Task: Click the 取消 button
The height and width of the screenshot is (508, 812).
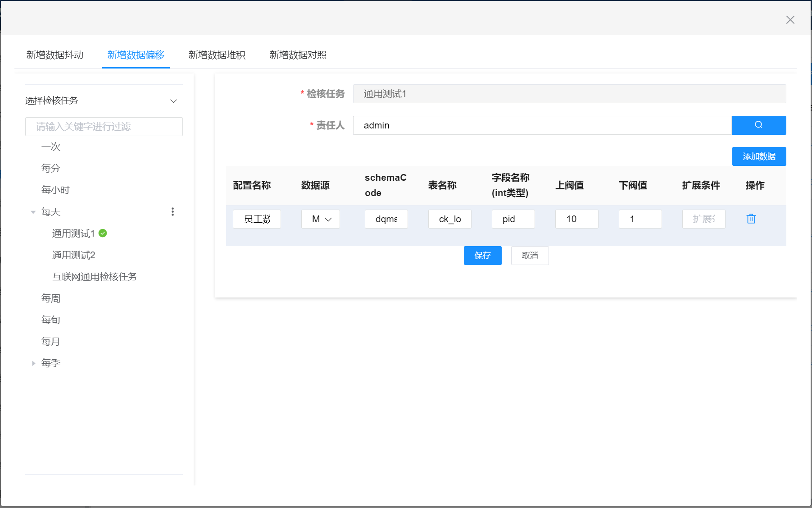Action: 530,256
